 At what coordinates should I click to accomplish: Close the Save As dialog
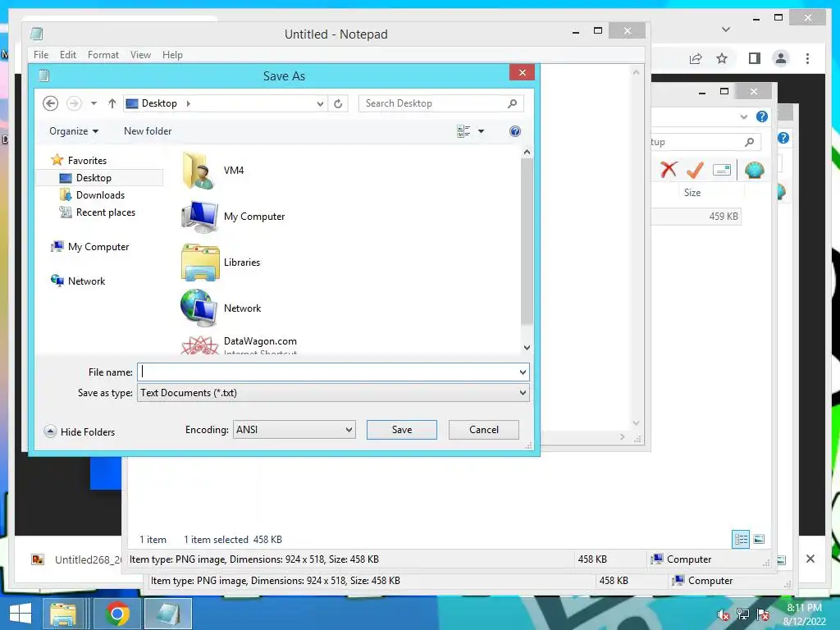[523, 72]
